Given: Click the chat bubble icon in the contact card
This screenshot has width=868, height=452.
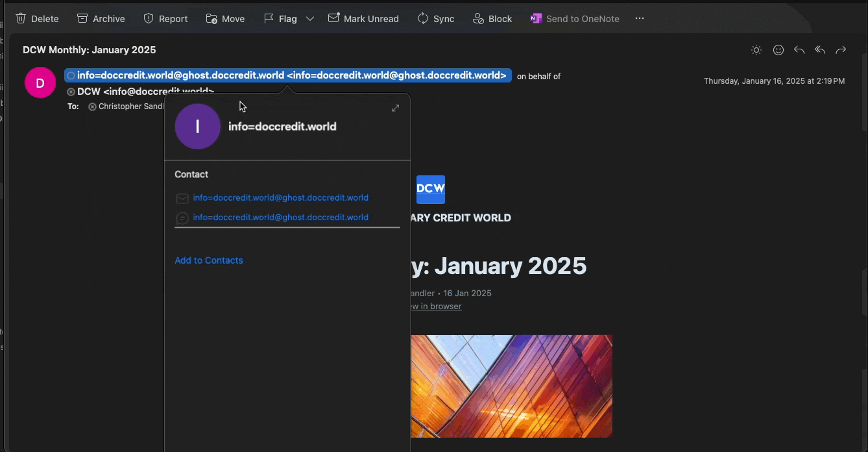Looking at the screenshot, I should (x=182, y=218).
